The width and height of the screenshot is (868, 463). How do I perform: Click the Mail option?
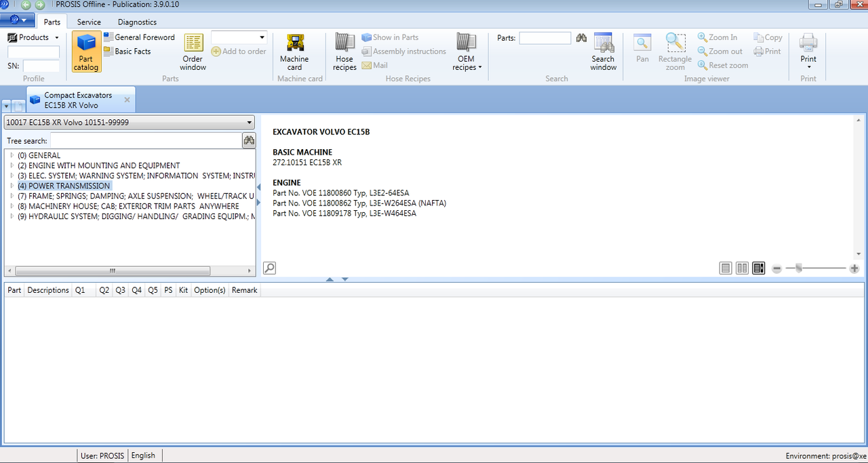pyautogui.click(x=375, y=65)
